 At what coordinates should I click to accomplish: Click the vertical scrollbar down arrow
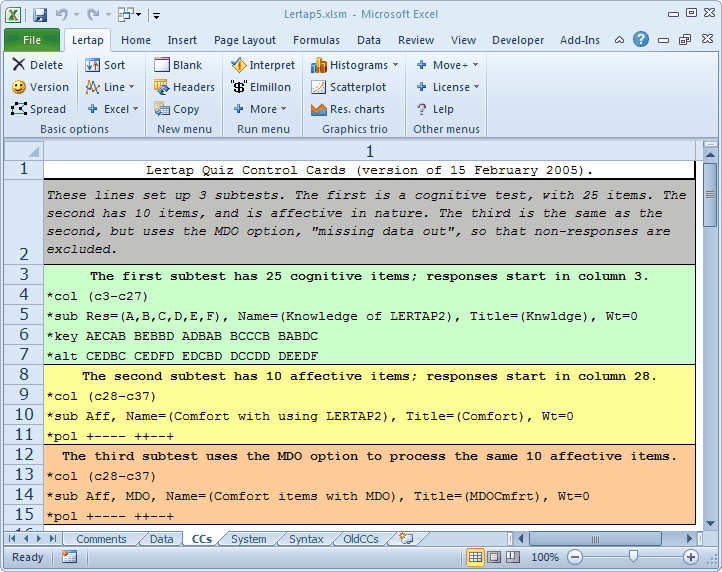[710, 524]
